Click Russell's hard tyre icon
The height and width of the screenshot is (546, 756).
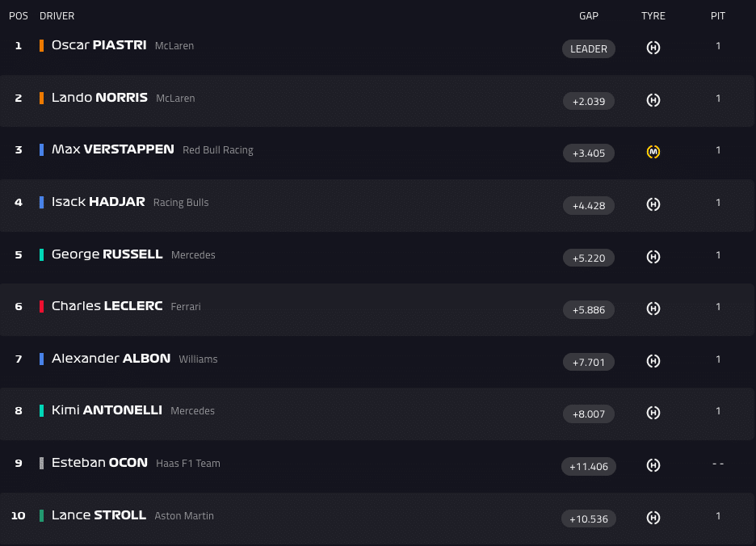click(653, 257)
